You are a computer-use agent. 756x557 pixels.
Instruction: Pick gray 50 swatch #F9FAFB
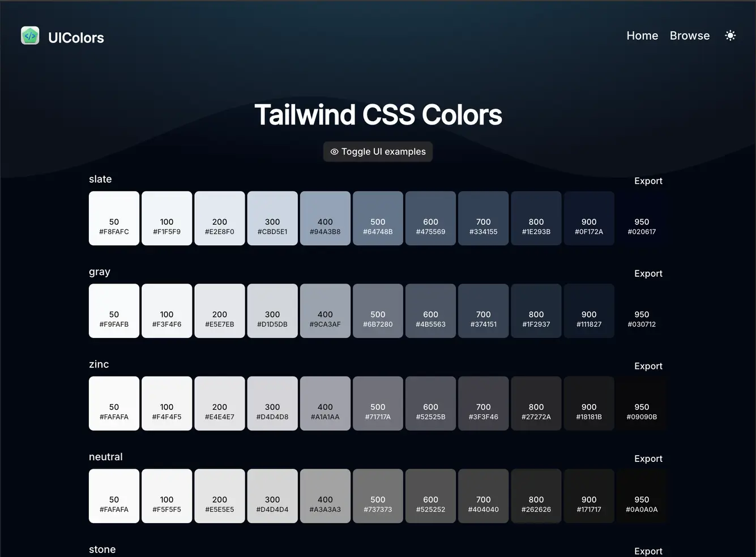[114, 311]
